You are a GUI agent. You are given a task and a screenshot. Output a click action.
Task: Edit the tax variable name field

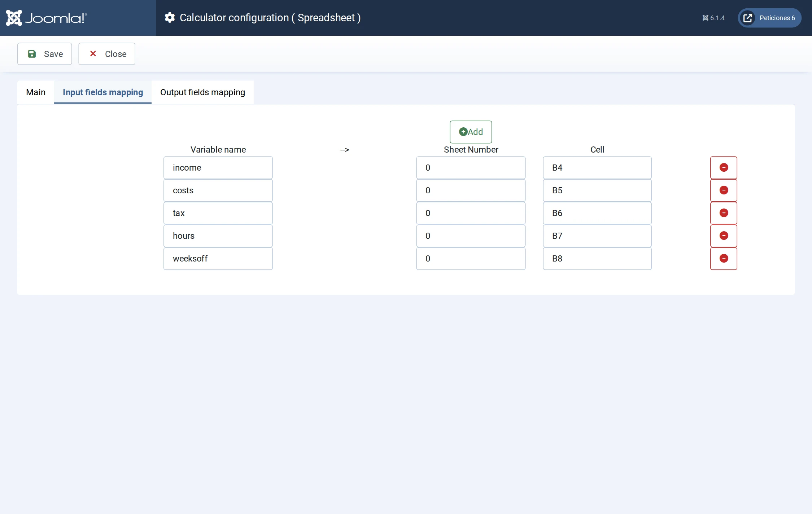point(218,213)
